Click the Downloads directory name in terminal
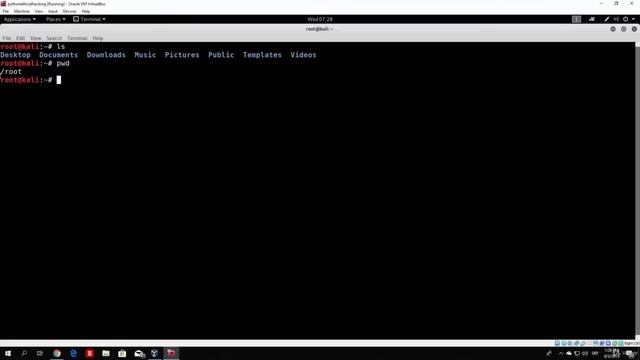This screenshot has height=360, width=640. click(x=106, y=55)
